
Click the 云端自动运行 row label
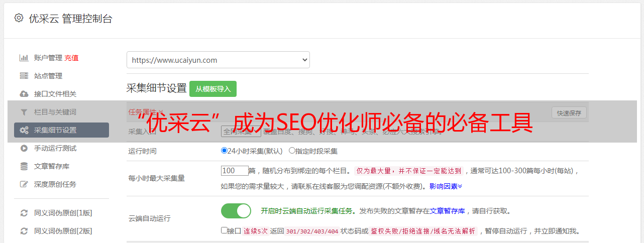[x=150, y=218]
